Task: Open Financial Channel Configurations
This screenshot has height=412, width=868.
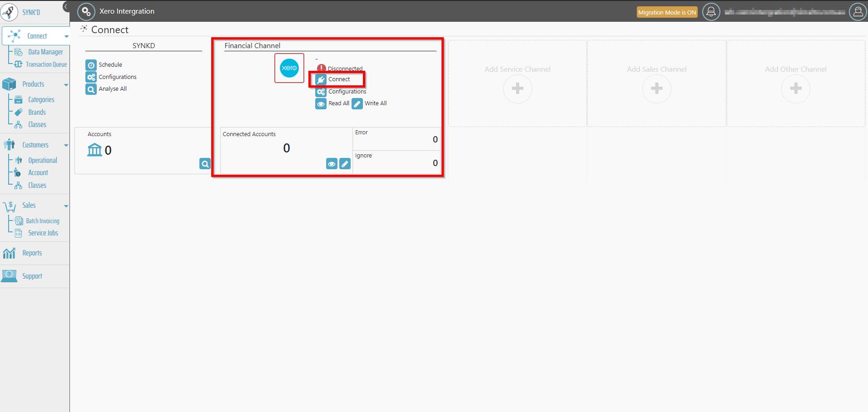Action: 347,92
